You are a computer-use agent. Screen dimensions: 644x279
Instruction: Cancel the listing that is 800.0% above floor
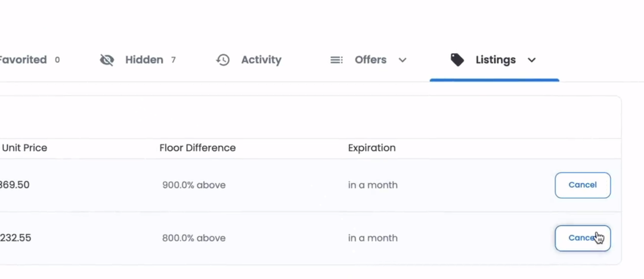point(583,238)
